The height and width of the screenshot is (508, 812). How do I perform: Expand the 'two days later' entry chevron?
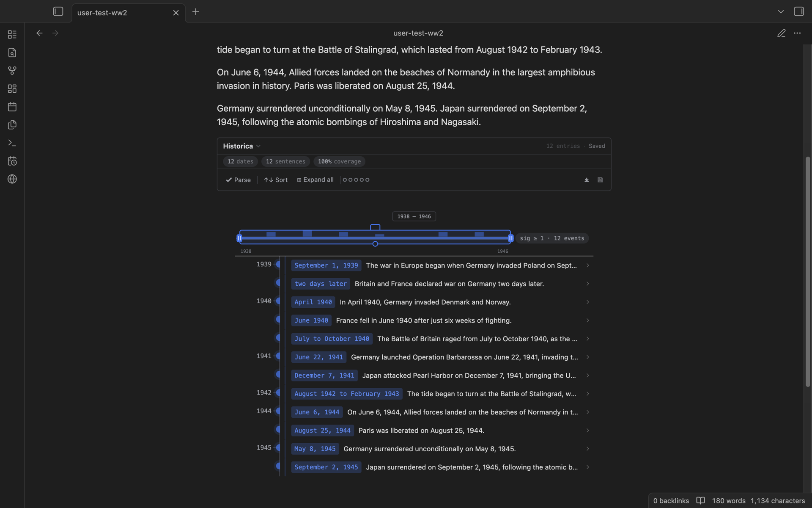587,284
